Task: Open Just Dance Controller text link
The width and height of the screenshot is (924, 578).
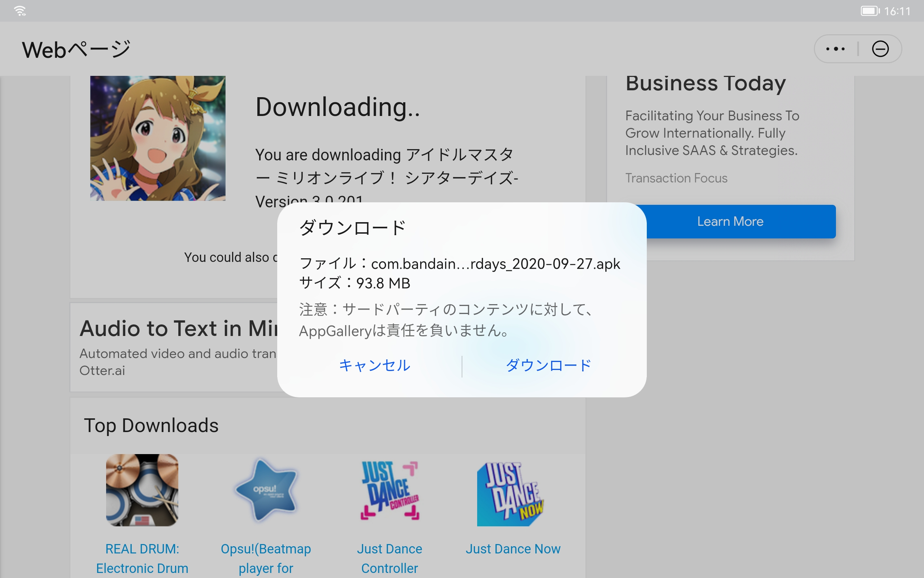Action: (x=389, y=558)
